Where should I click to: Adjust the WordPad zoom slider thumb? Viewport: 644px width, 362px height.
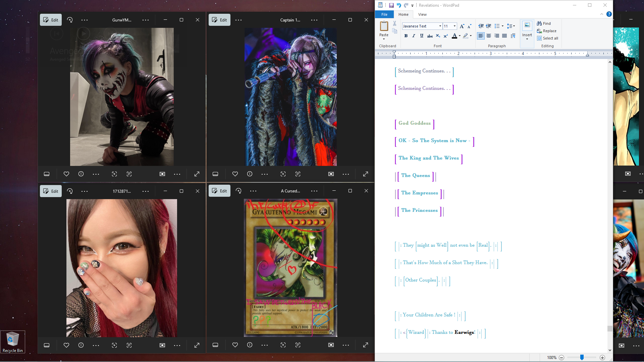coord(582,358)
